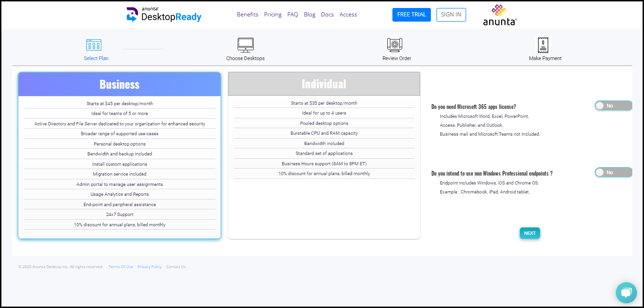Click the Choose Desktops monitor icon
644x308 pixels.
tap(245, 45)
